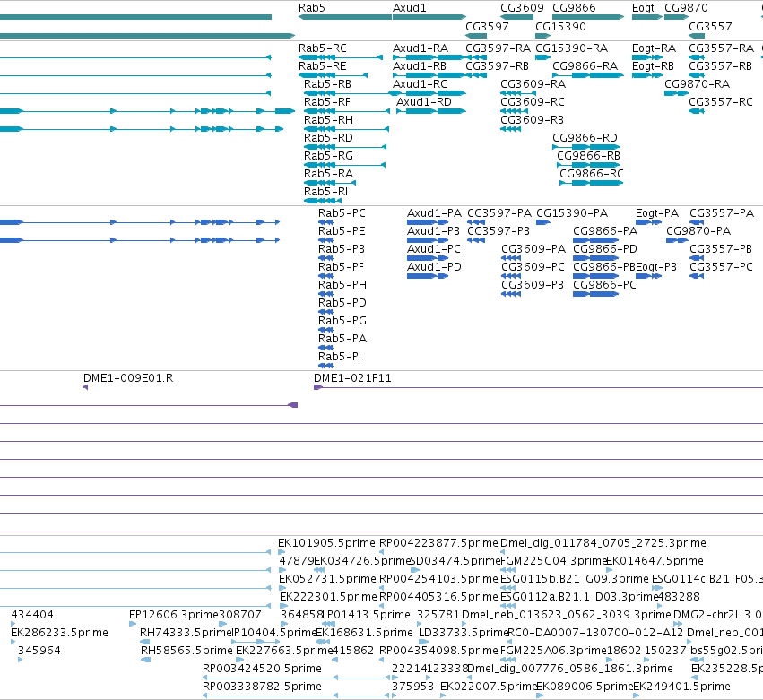Image resolution: width=763 pixels, height=700 pixels.
Task: Select the Axud1 gene feature label
Action: 409,8
